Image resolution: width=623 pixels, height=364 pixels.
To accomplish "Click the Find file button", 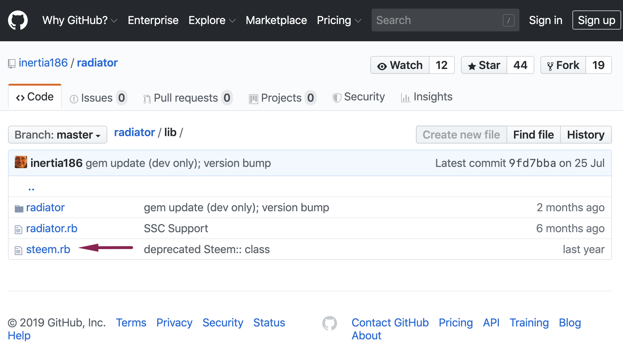I will [533, 135].
